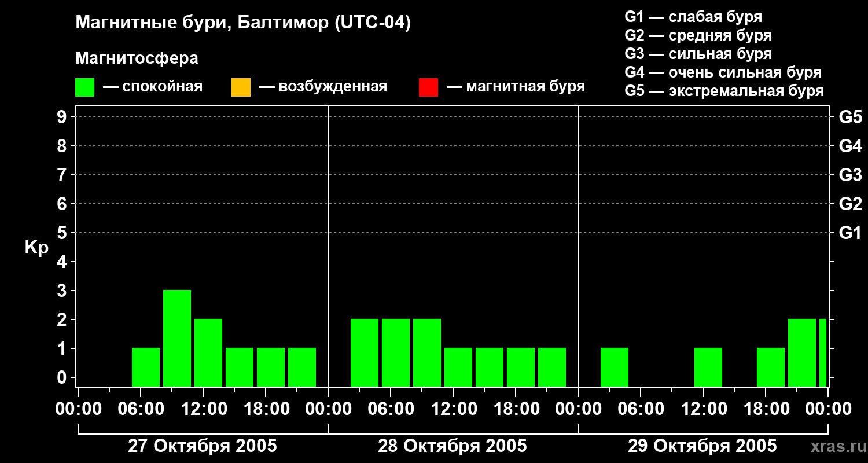868x463 pixels.
Task: Click the '— спокойная' legend label
Action: click(153, 87)
